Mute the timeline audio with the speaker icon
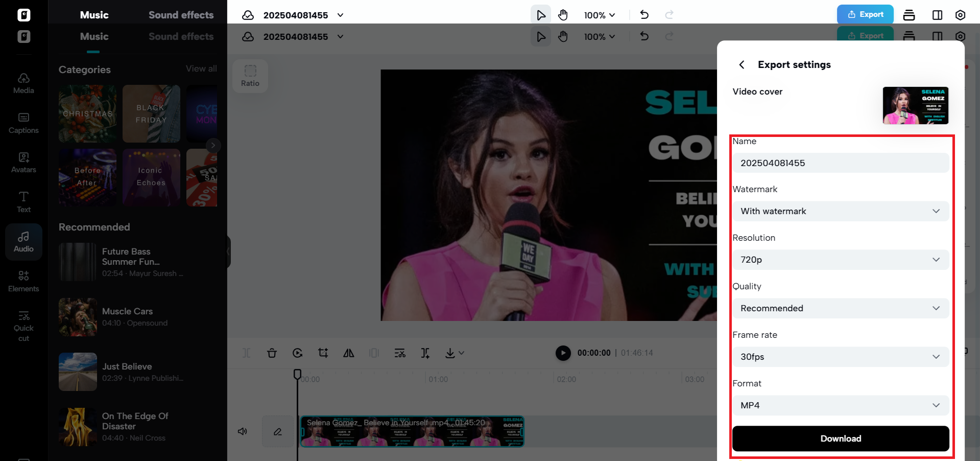The height and width of the screenshot is (461, 980). pyautogui.click(x=242, y=431)
